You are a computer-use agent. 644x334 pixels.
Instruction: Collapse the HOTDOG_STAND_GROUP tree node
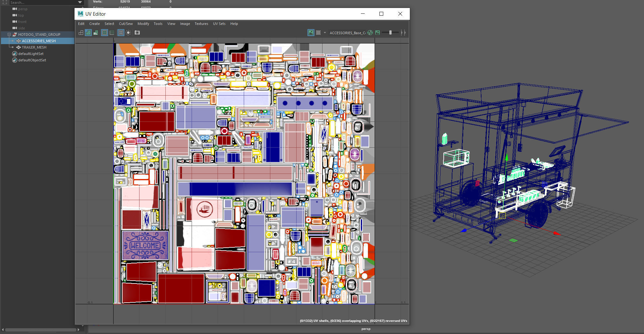(9, 35)
